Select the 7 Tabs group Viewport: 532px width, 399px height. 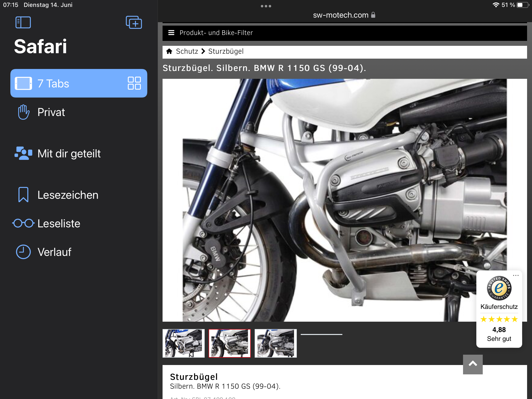point(79,83)
